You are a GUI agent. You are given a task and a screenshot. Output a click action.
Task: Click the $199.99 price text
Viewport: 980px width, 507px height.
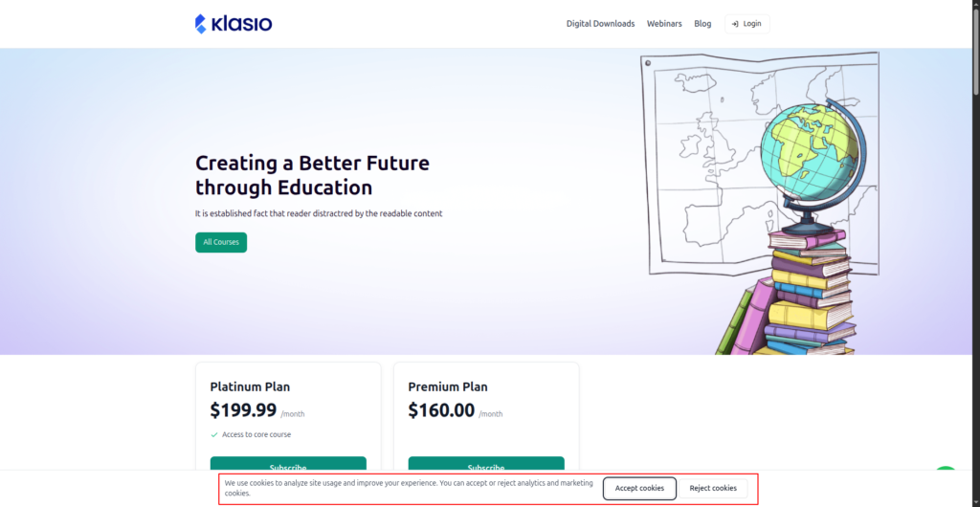point(243,410)
